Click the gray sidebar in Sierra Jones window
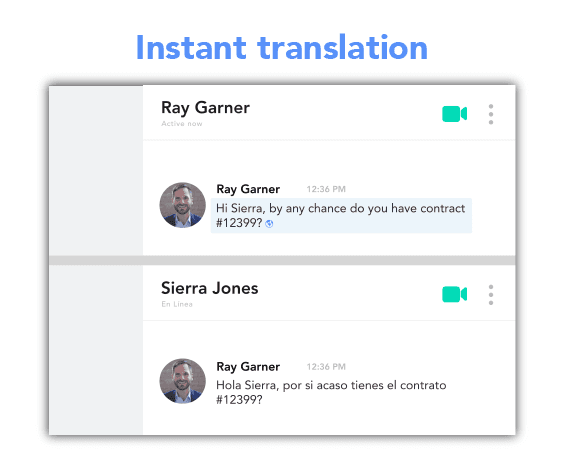Screen dimensions: 564x468 coord(96,350)
